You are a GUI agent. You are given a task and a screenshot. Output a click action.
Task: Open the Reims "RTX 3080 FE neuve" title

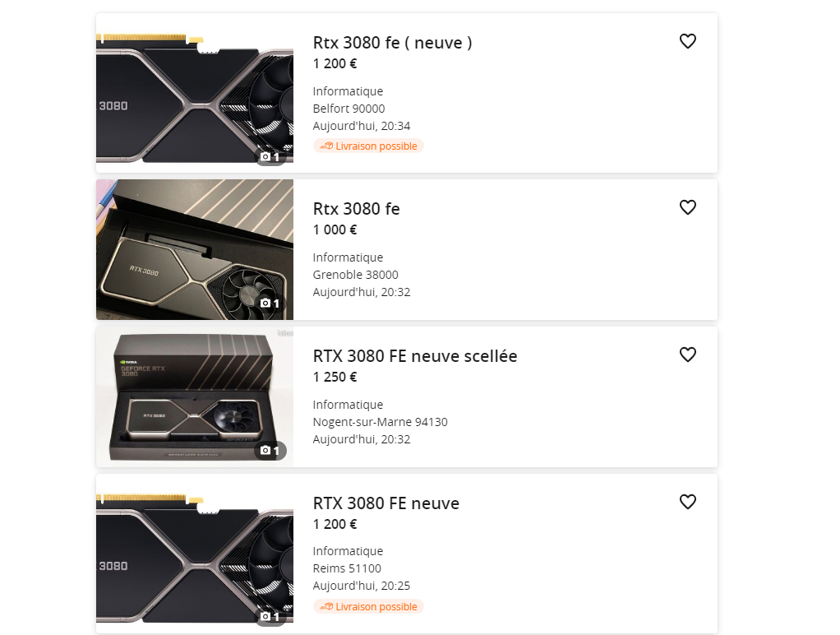coord(385,503)
